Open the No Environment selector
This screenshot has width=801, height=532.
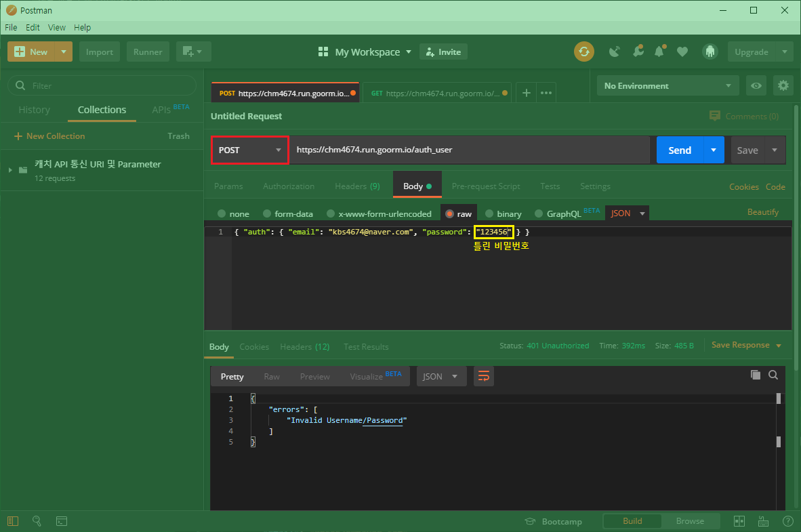coord(667,86)
